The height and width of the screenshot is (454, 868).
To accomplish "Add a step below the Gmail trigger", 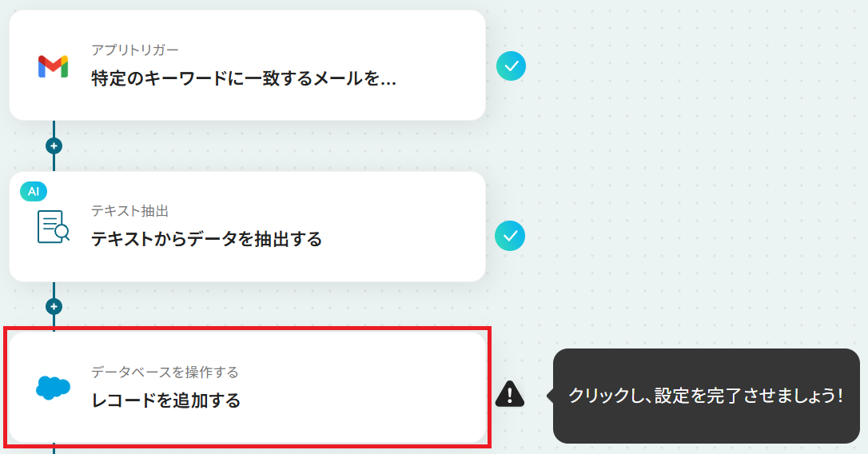I will pos(54,146).
